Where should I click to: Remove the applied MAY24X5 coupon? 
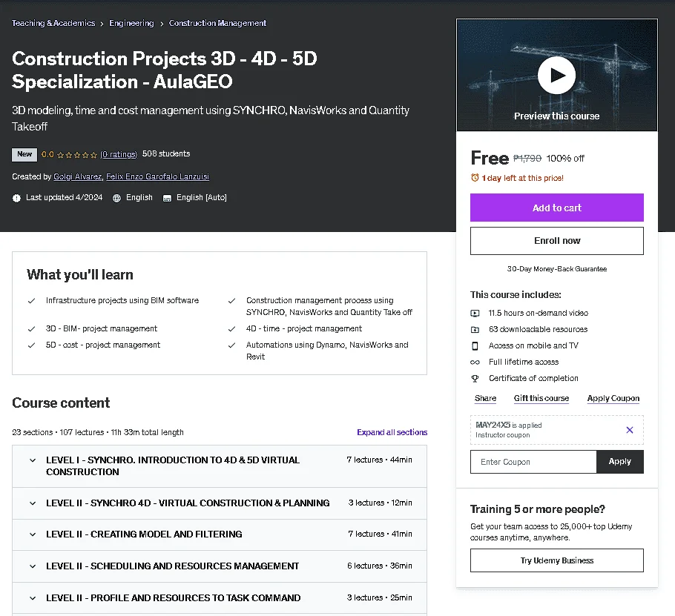[x=629, y=430]
